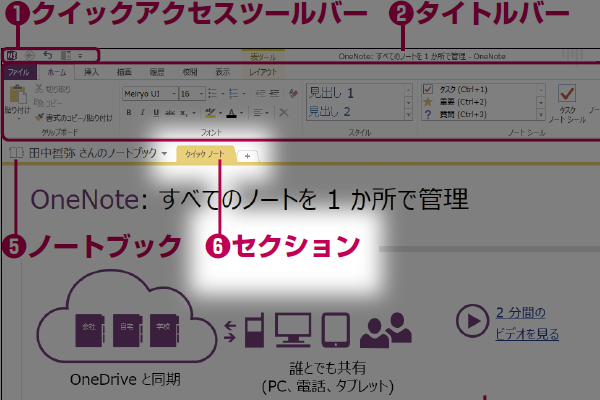Open the highlight color picker arrow

220,113
